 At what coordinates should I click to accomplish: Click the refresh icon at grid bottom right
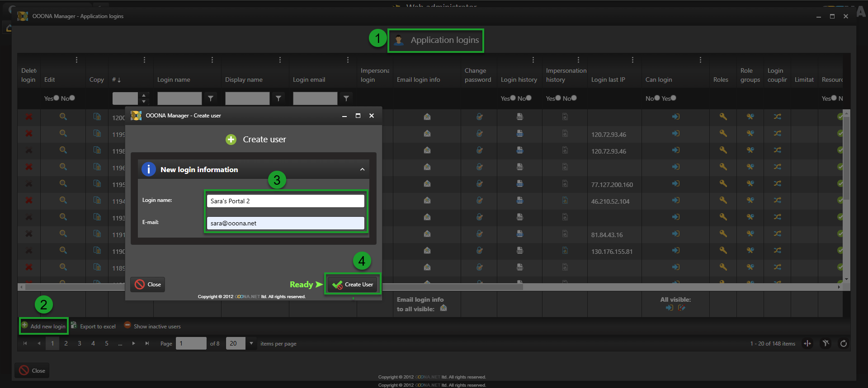(843, 344)
